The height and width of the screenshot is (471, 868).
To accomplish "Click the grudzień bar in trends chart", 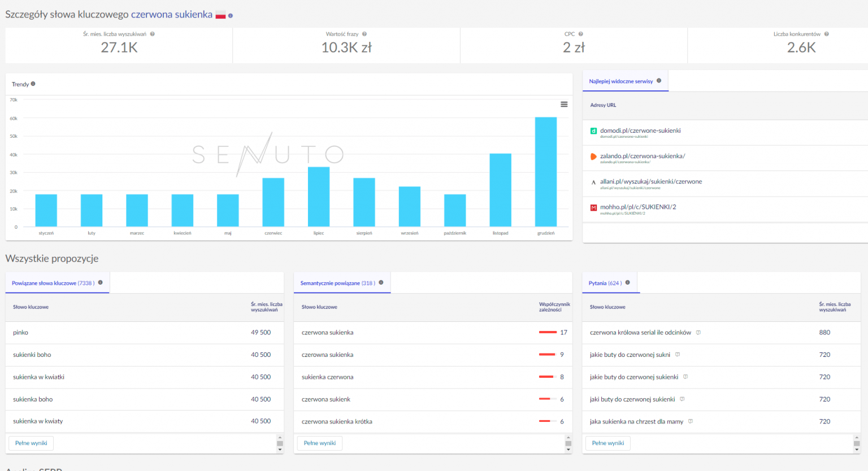I will click(x=546, y=172).
